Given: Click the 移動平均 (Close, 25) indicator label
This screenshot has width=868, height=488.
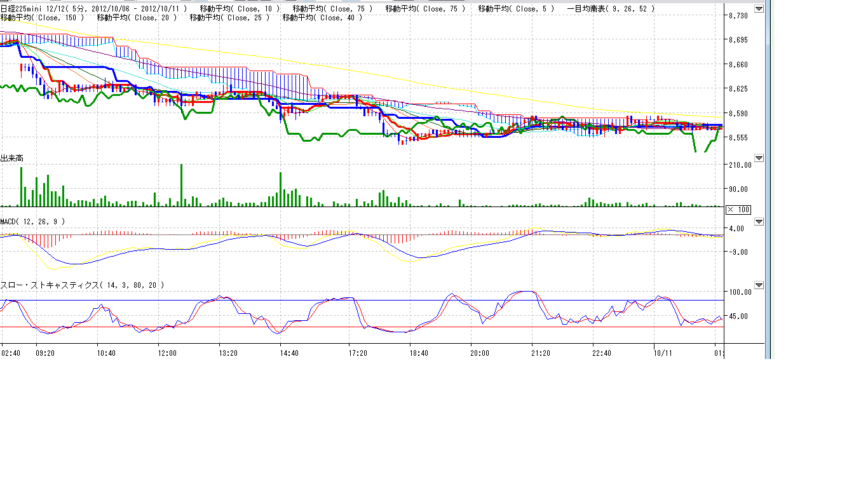Looking at the screenshot, I should tap(229, 18).
